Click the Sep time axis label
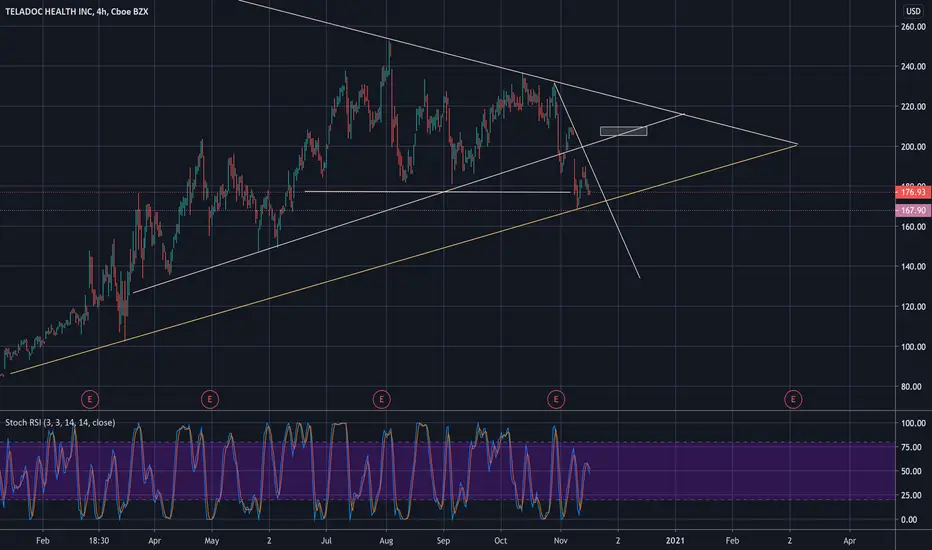 point(443,540)
